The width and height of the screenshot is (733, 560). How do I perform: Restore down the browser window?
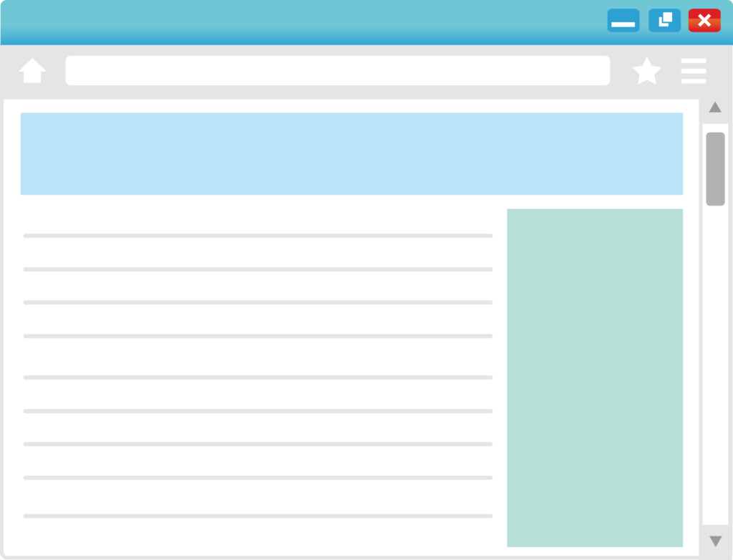coord(664,20)
